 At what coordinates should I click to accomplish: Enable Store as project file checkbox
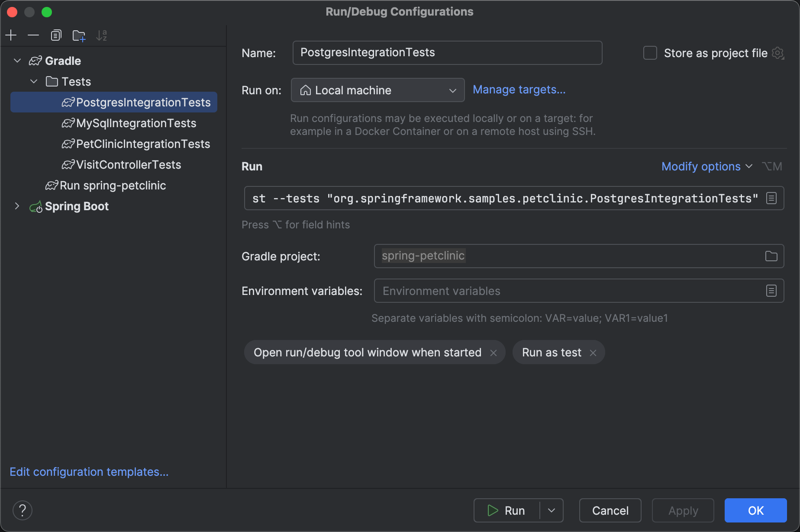tap(650, 53)
